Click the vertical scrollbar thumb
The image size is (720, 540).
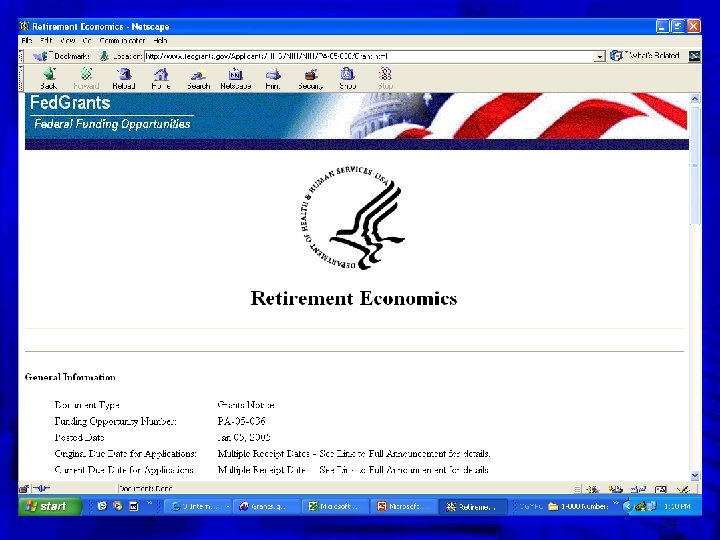(x=695, y=164)
